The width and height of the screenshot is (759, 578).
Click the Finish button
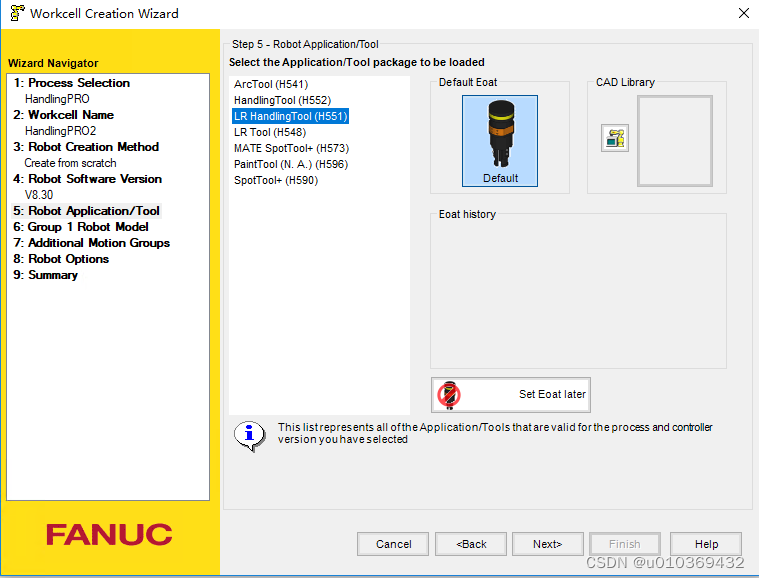(x=624, y=544)
